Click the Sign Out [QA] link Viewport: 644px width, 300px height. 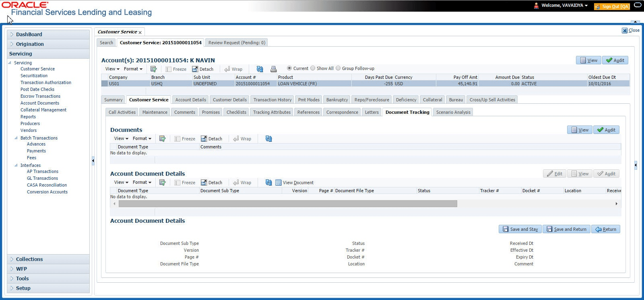pyautogui.click(x=612, y=6)
